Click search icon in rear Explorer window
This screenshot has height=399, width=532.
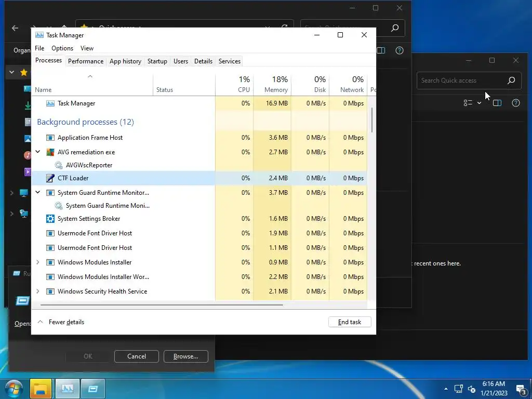pyautogui.click(x=395, y=28)
